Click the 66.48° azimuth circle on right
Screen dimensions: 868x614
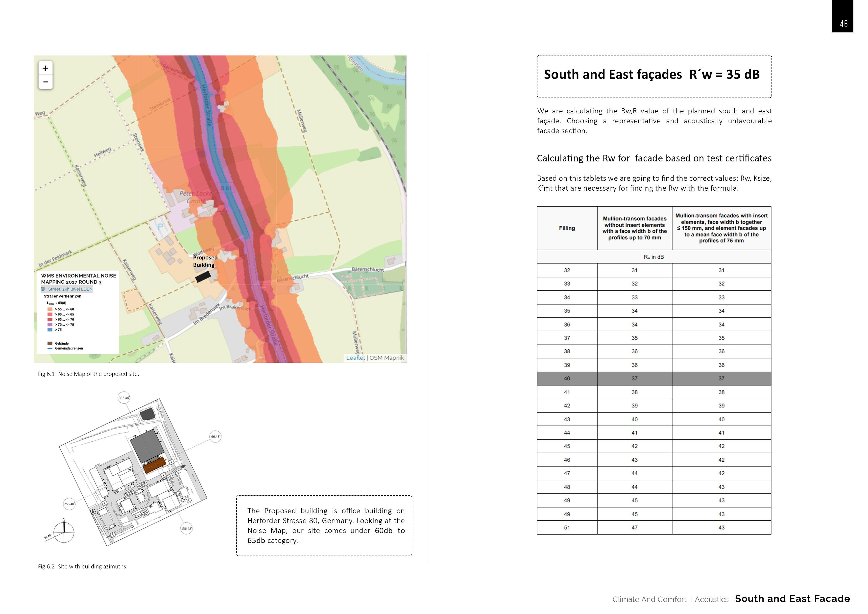tap(216, 436)
